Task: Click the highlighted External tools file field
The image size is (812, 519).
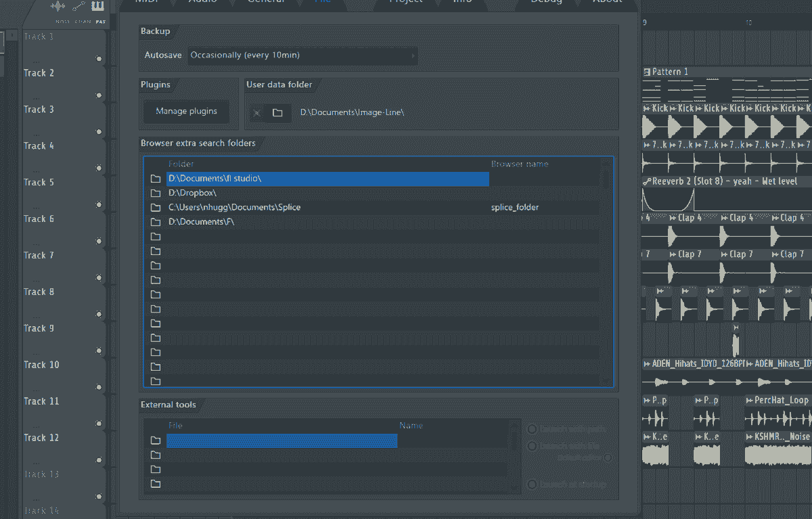Action: point(281,441)
